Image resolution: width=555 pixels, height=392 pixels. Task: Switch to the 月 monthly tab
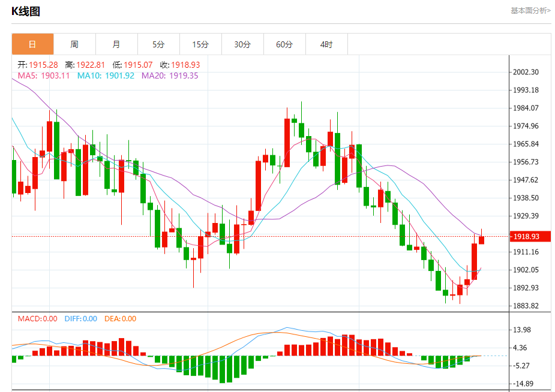pos(116,44)
